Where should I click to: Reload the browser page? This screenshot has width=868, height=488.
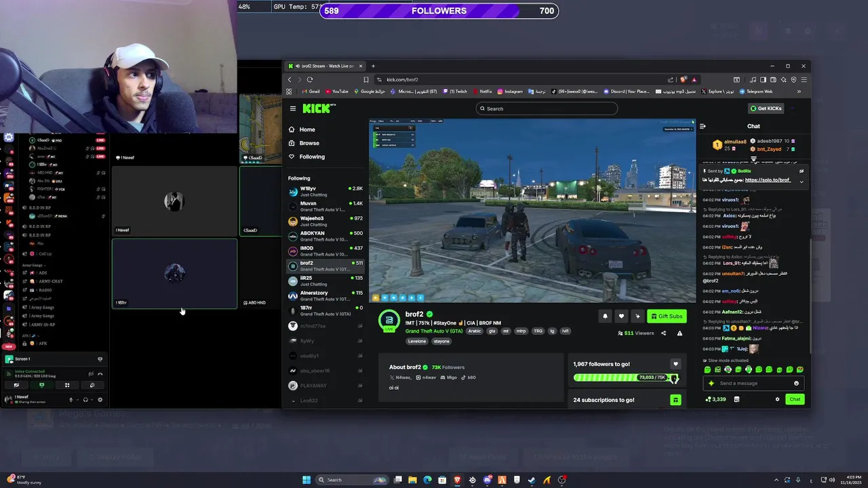click(x=310, y=79)
